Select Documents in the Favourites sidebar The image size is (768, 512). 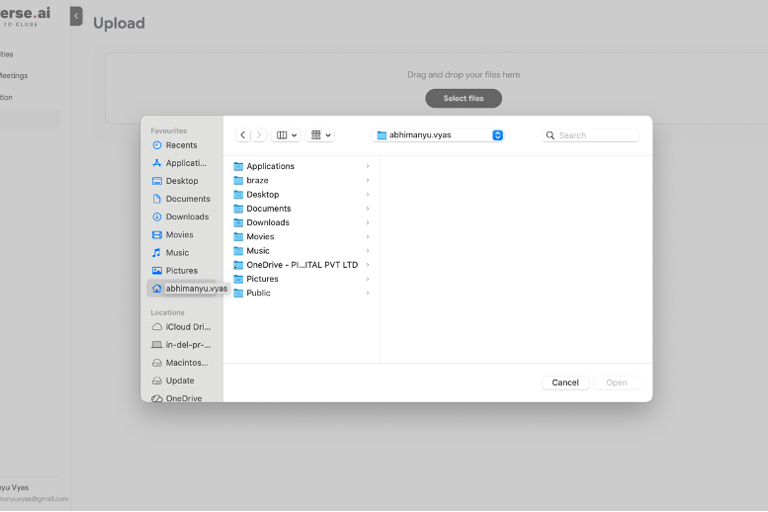point(181,199)
